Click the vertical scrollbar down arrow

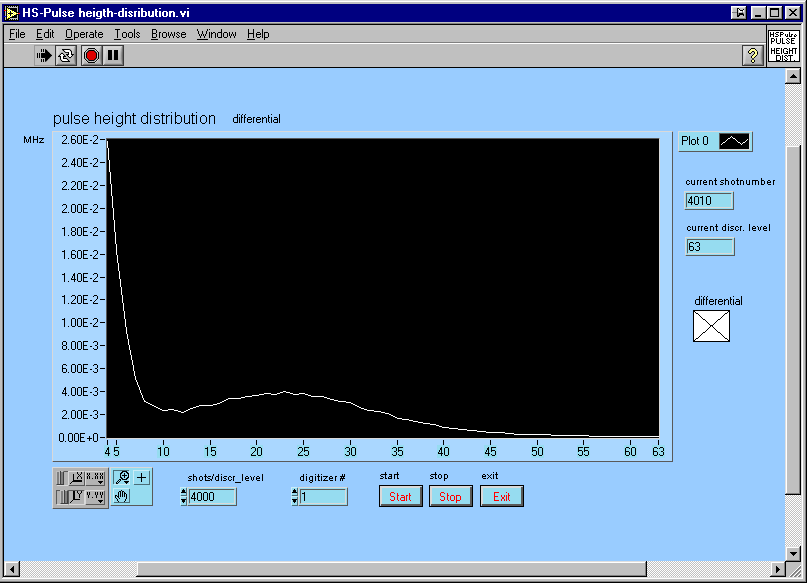pos(793,554)
